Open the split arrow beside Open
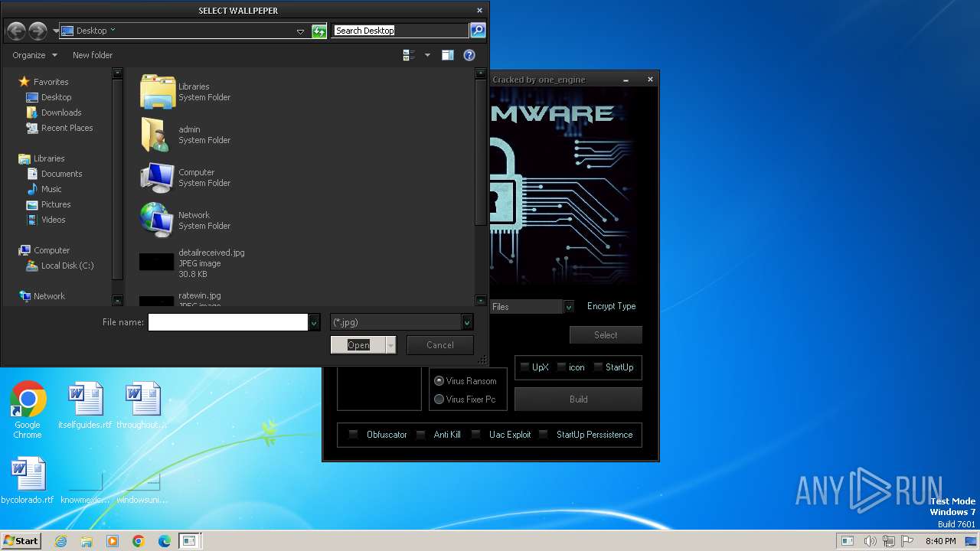 click(390, 345)
